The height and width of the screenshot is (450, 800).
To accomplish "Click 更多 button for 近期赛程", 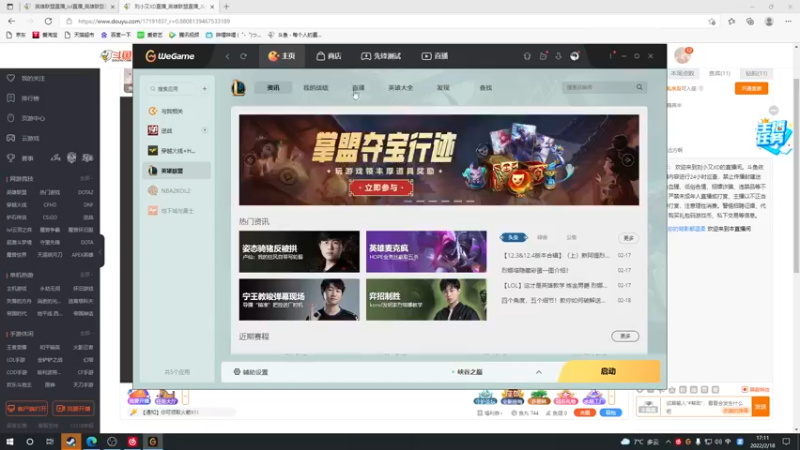I will pos(625,336).
